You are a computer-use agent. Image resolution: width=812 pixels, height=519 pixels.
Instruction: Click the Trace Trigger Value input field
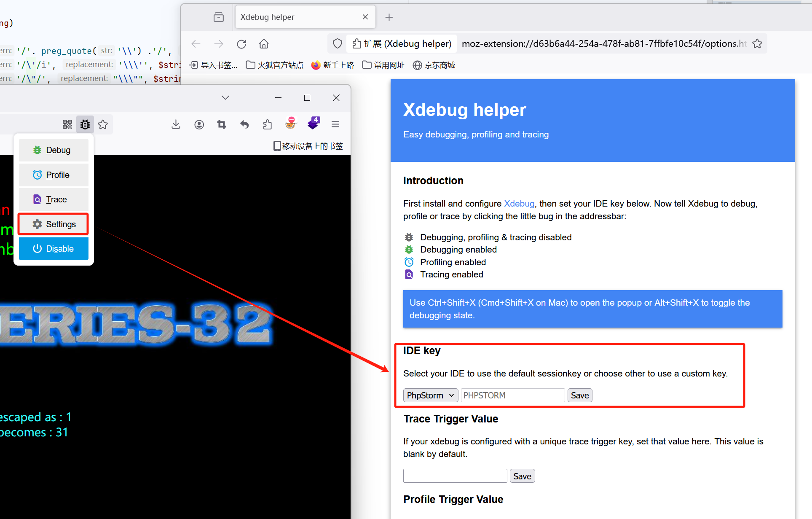[x=455, y=476]
